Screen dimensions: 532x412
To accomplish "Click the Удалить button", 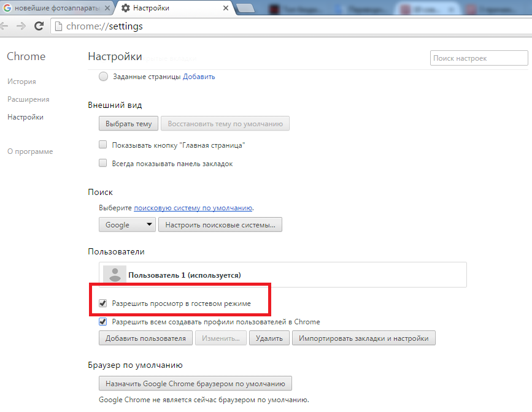I will pyautogui.click(x=269, y=338).
